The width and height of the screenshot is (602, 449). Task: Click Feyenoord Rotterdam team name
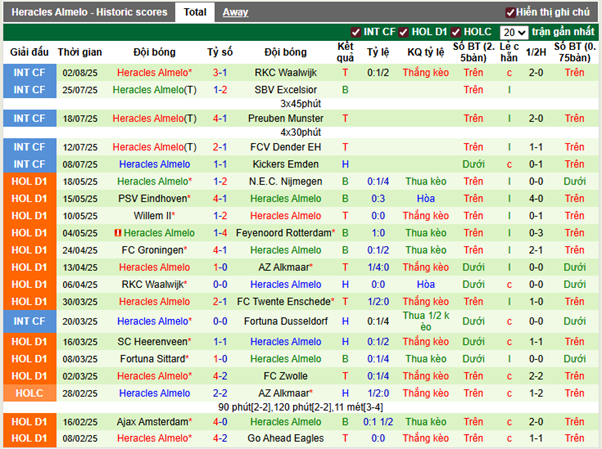click(284, 233)
